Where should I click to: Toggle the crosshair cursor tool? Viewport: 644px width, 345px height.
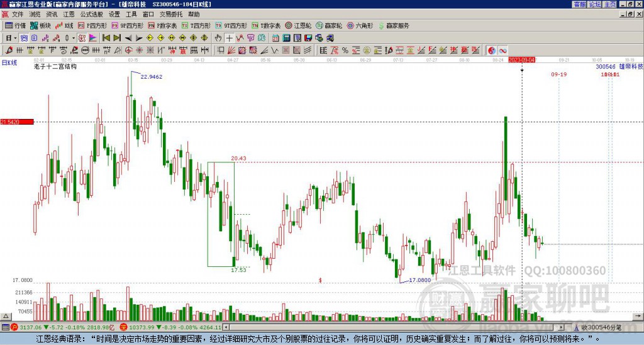[229, 38]
